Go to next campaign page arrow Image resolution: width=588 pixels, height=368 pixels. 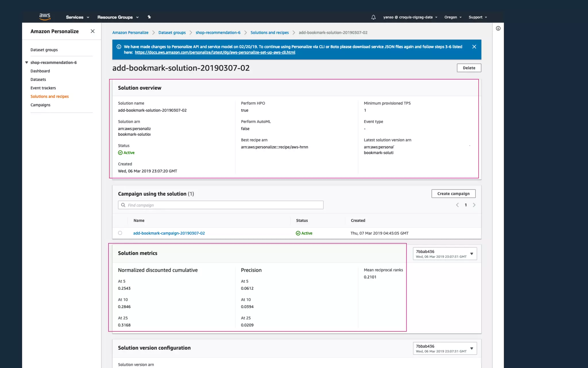(474, 205)
